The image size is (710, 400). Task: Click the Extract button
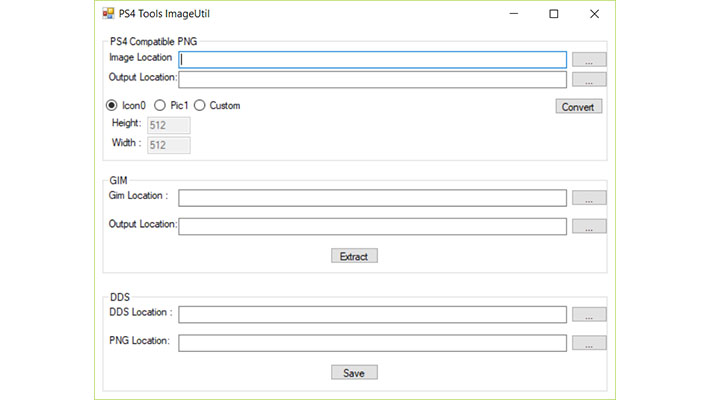click(354, 256)
